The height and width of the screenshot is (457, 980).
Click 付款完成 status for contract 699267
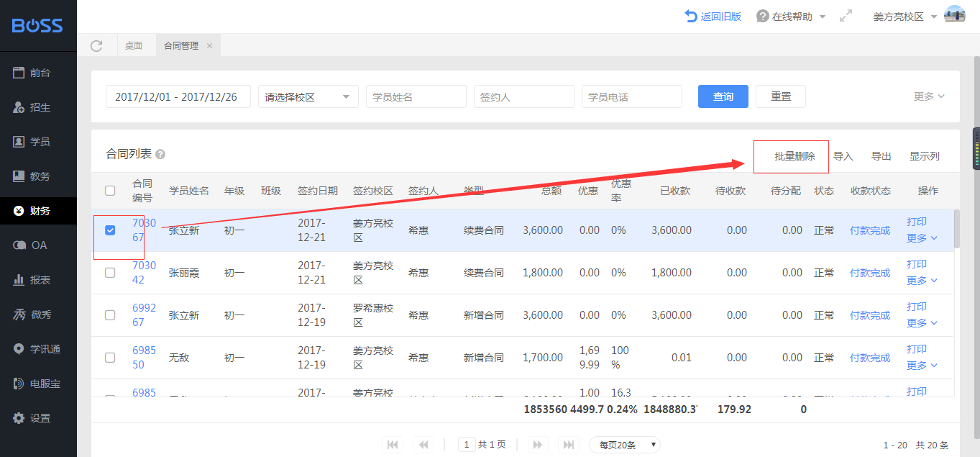pos(870,315)
